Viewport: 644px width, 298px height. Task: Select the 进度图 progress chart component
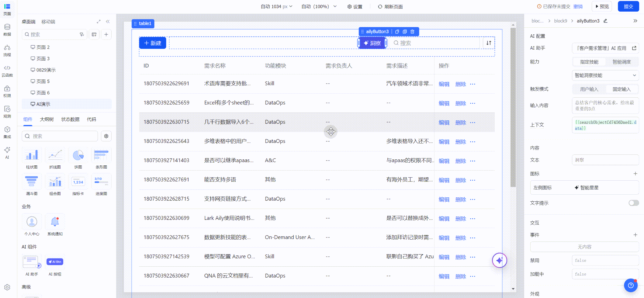click(x=101, y=185)
